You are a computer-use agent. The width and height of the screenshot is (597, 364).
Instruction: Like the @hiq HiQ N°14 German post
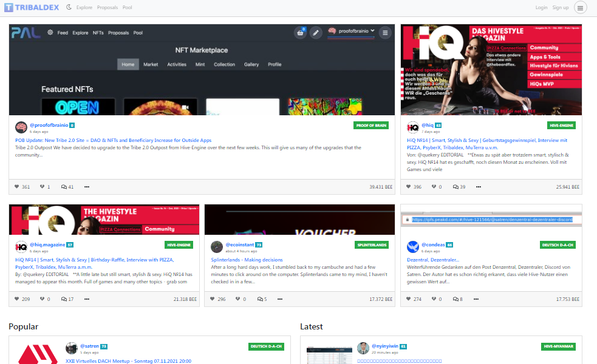(409, 187)
